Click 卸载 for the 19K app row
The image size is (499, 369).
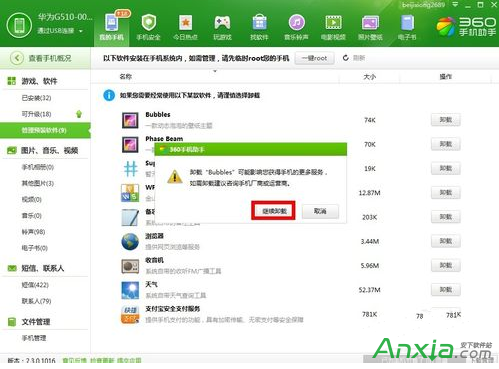(x=446, y=168)
